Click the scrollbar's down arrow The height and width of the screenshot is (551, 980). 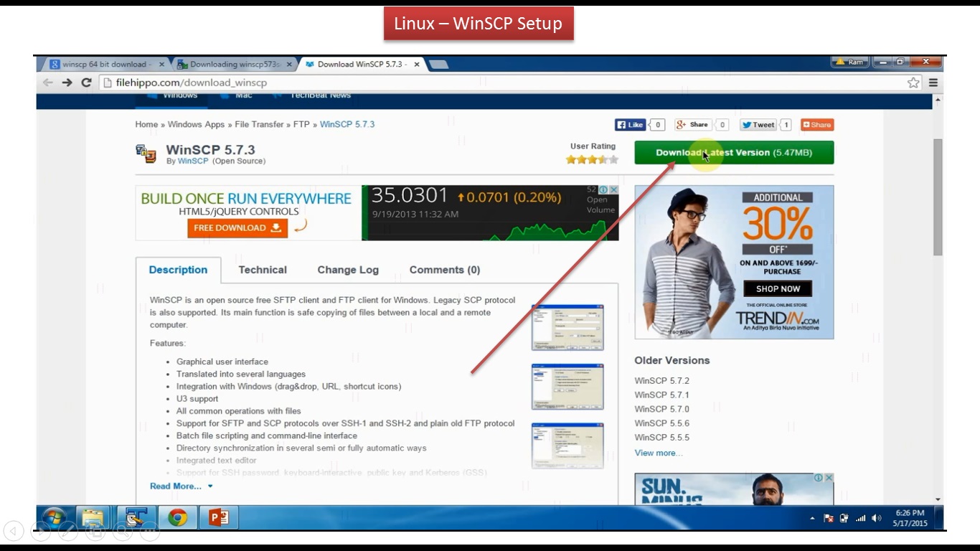pos(938,499)
